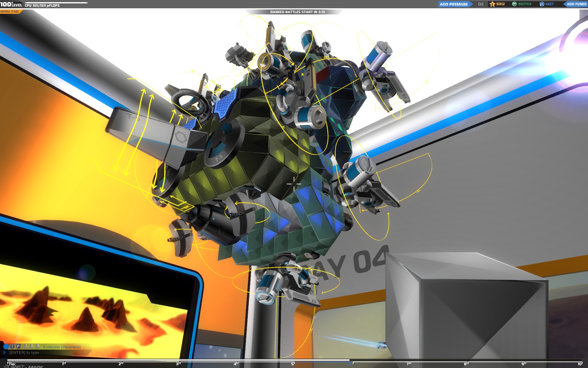The image size is (588, 368).
Task: Select the figure chat channel icon
Action: (x=12, y=347)
